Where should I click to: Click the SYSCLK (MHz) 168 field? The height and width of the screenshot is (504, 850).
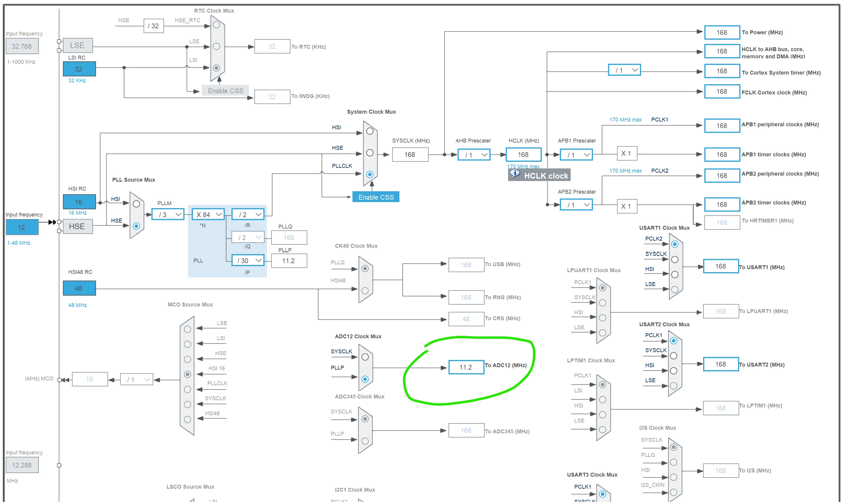click(410, 155)
